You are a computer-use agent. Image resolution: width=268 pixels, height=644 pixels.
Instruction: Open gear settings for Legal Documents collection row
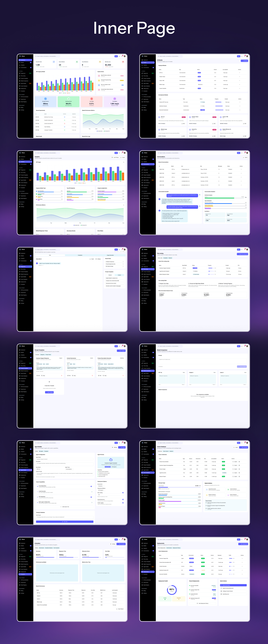pos(239,473)
